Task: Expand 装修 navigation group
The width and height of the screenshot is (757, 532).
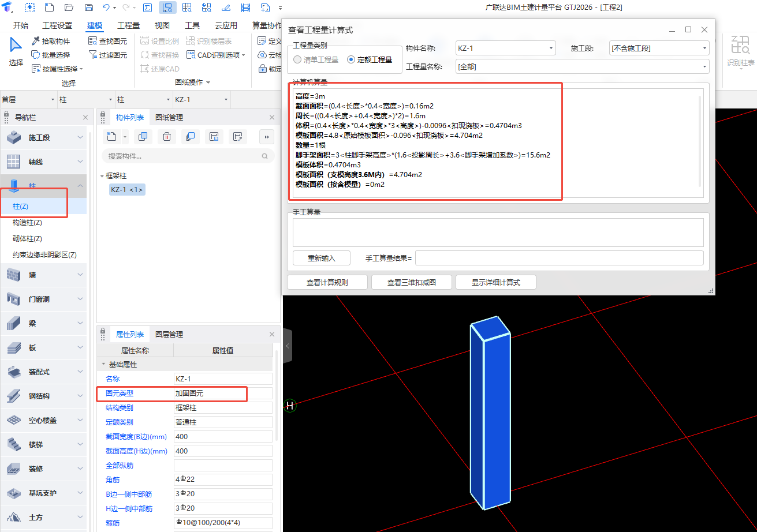Action: point(80,469)
